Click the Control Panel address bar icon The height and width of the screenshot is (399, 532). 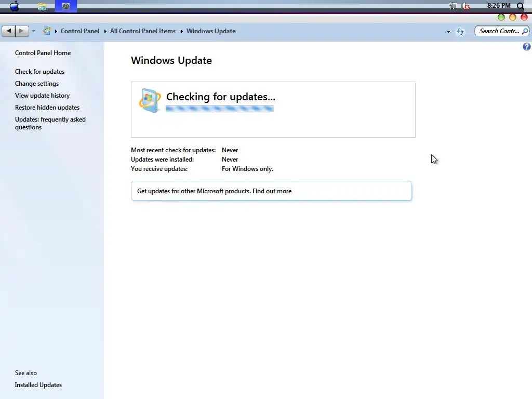tap(46, 31)
